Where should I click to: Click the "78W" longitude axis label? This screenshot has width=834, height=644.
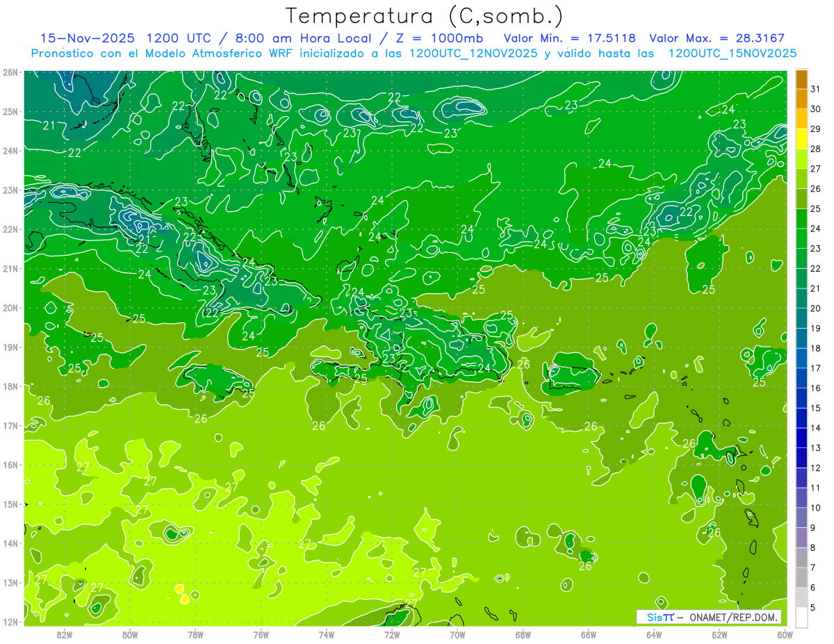tap(195, 634)
